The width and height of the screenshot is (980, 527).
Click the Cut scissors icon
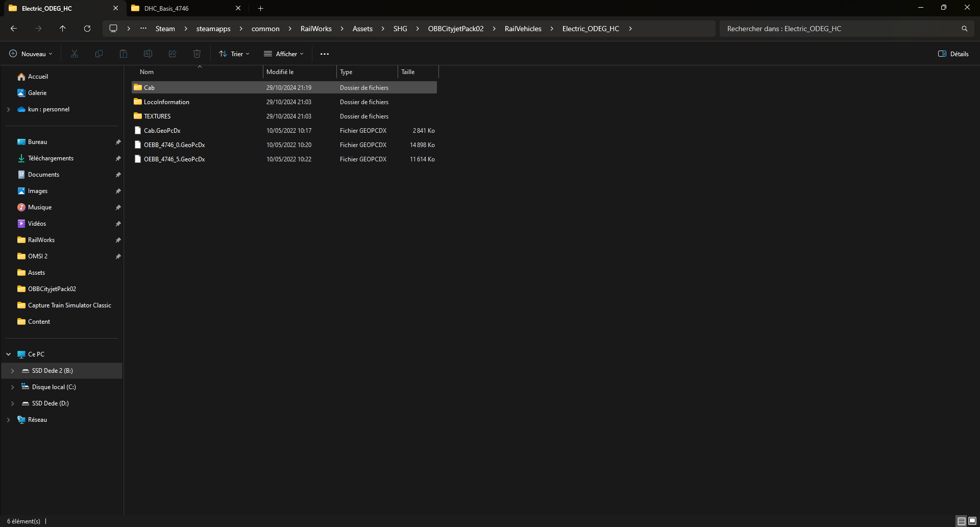tap(75, 54)
